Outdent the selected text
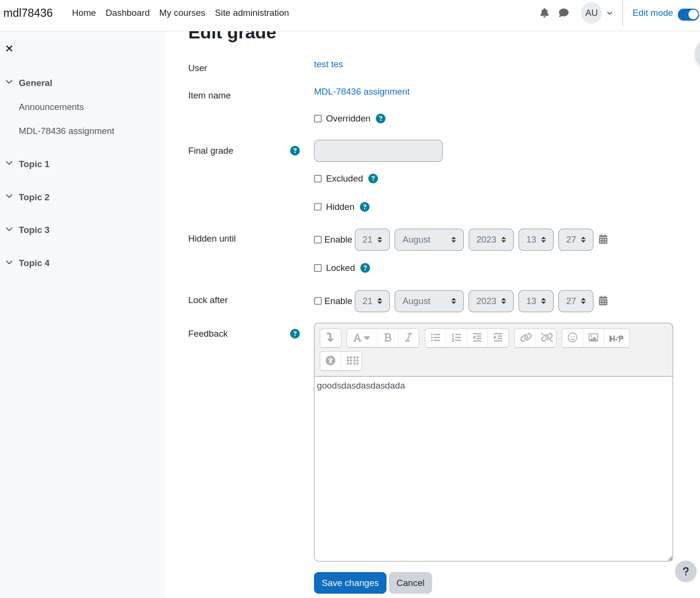The width and height of the screenshot is (700, 598). [x=477, y=338]
